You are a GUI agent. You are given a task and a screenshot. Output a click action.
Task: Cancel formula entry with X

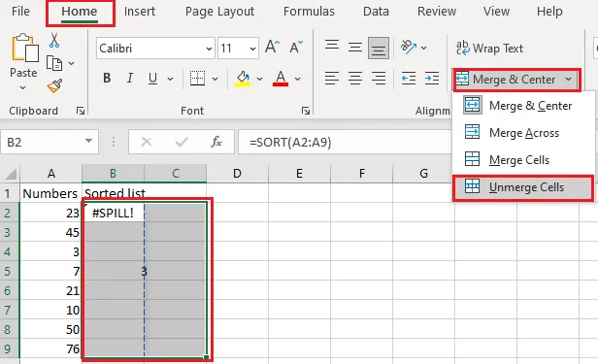146,142
